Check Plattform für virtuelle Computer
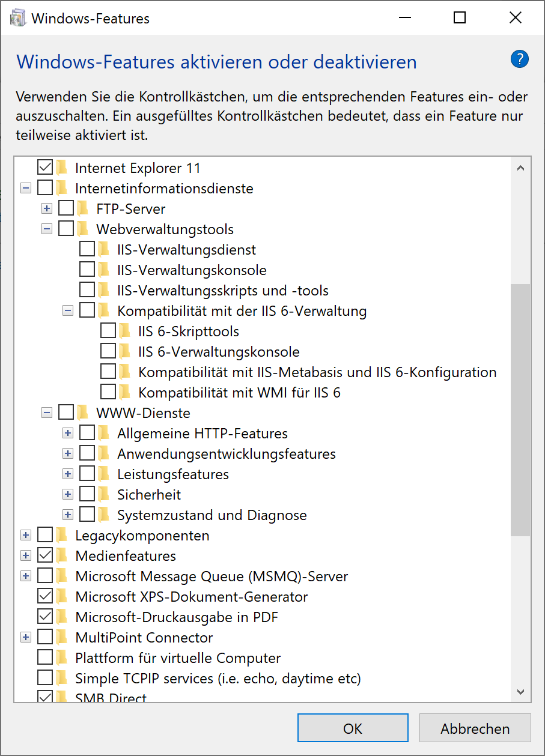This screenshot has width=545, height=756. (45, 658)
